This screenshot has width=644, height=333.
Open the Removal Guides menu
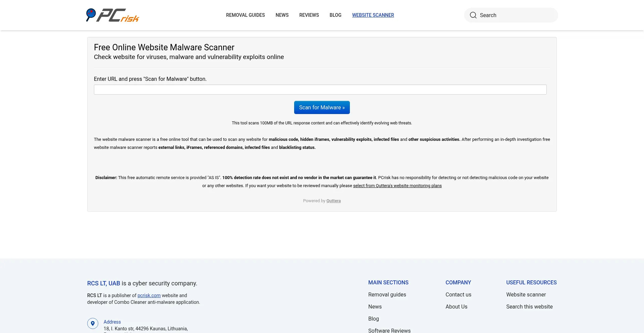(246, 15)
